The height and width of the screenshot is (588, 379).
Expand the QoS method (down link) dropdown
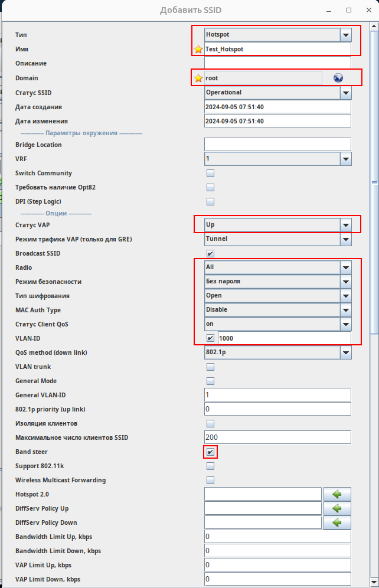pos(345,352)
